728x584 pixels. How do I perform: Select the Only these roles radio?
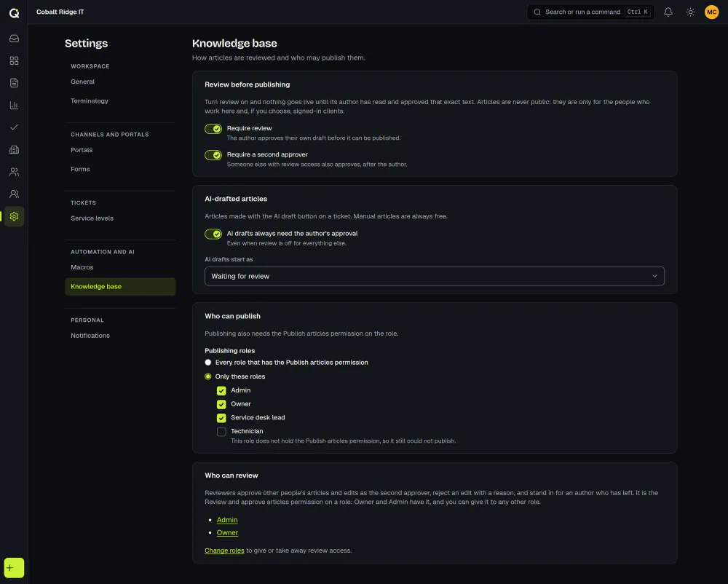click(x=208, y=376)
